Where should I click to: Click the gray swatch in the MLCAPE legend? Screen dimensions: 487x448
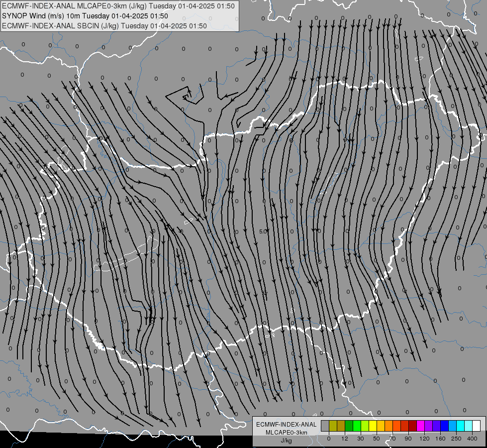(325, 426)
